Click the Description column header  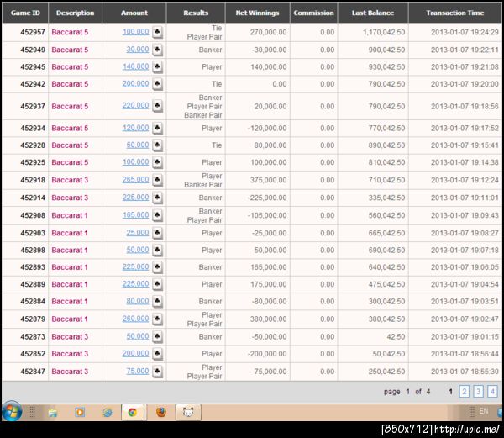tap(76, 13)
